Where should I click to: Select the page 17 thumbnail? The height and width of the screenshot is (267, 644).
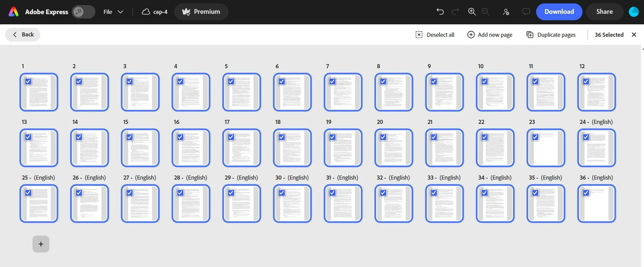[x=242, y=148]
